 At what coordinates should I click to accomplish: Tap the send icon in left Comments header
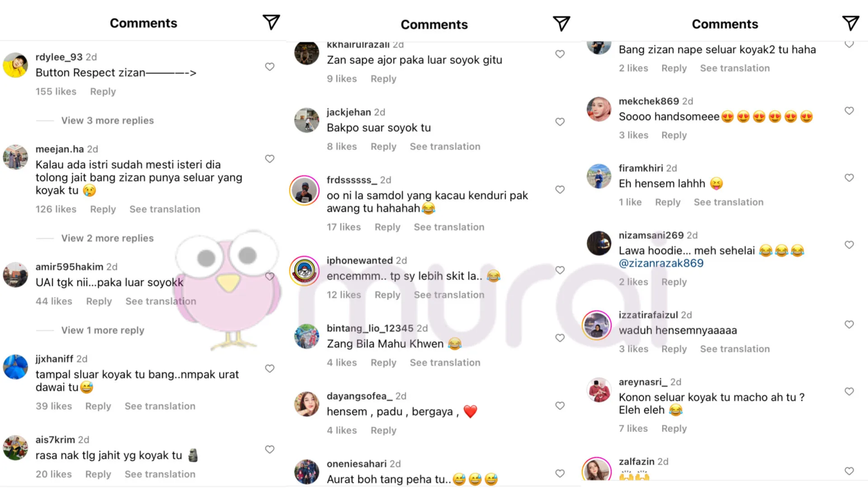(x=271, y=22)
